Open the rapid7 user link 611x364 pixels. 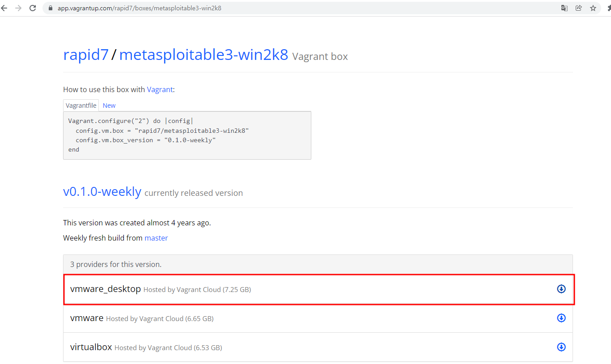[86, 55]
